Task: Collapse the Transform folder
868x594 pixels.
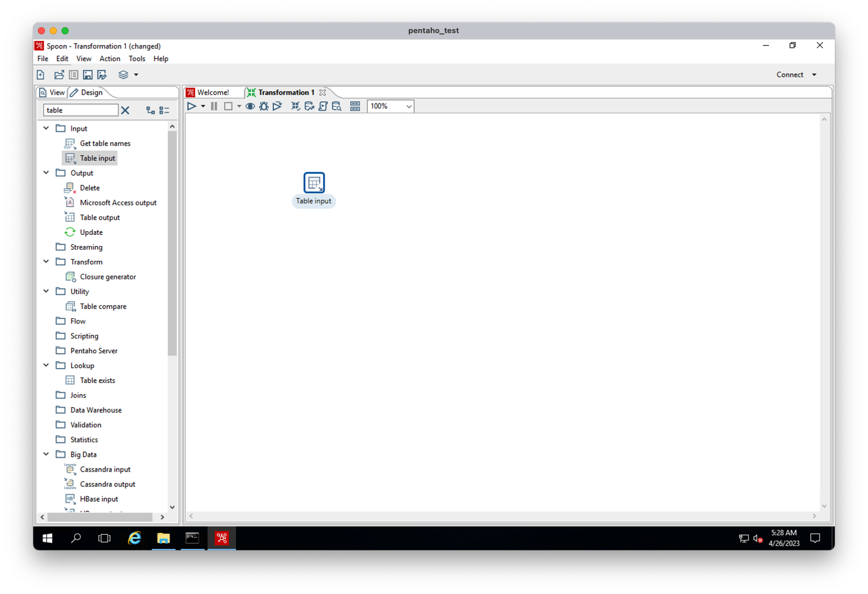Action: tap(46, 262)
